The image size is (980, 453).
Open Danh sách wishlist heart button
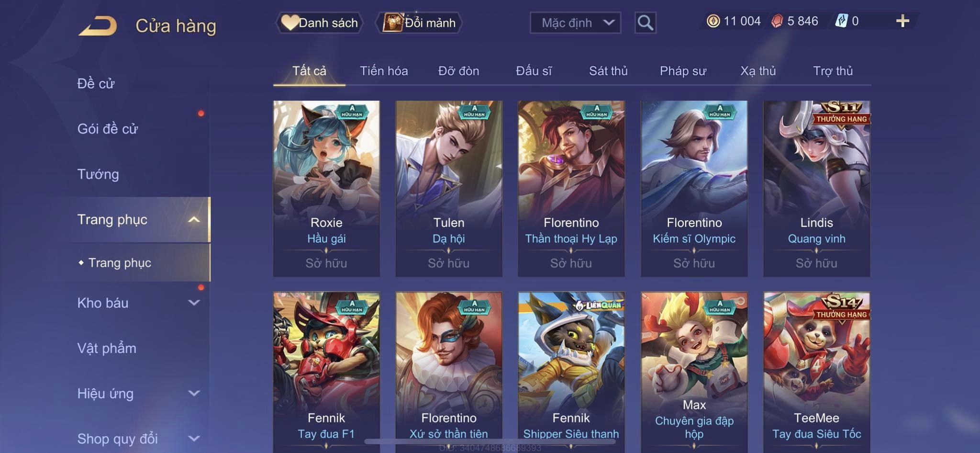tap(319, 23)
